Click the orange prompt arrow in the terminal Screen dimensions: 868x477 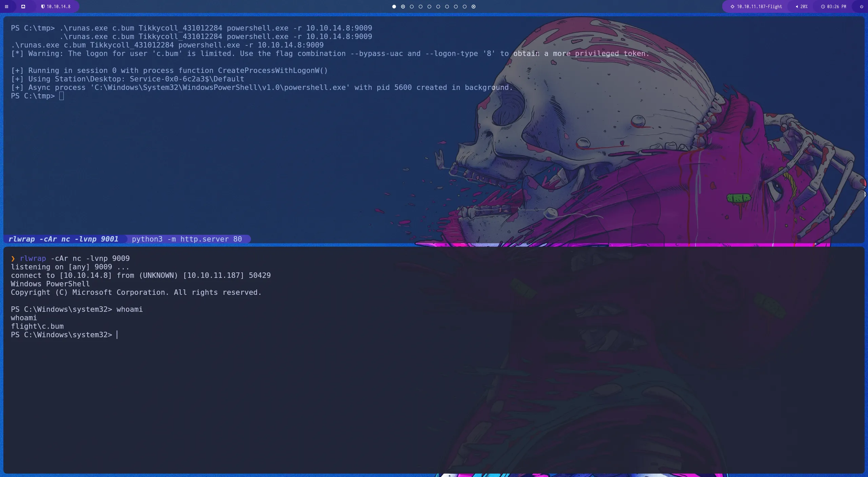[x=13, y=259]
